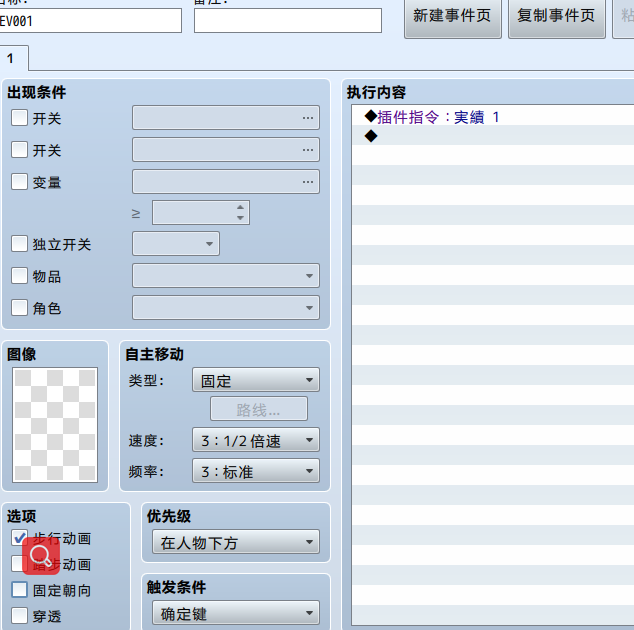Click the 新建事件页 button

click(x=452, y=17)
